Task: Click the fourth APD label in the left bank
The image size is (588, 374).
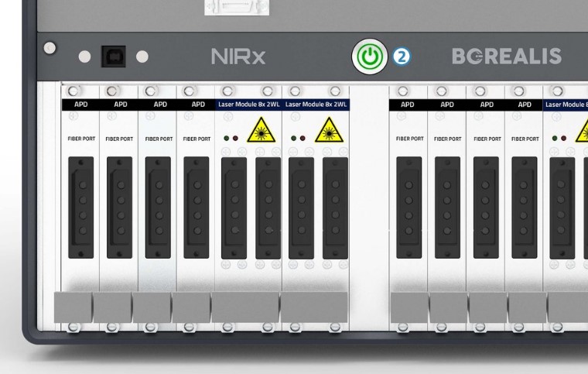Action: [198, 105]
